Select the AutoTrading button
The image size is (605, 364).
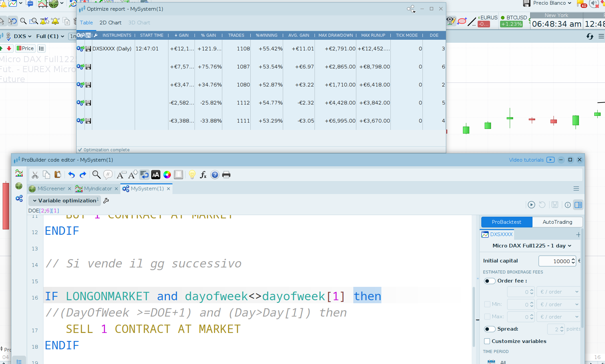(557, 222)
